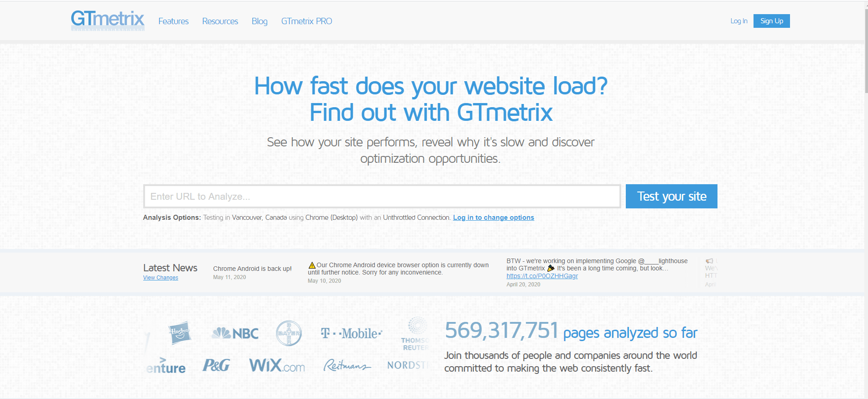This screenshot has width=868, height=399.
Task: Focus the Enter URL to Analyze field
Action: pyautogui.click(x=382, y=197)
